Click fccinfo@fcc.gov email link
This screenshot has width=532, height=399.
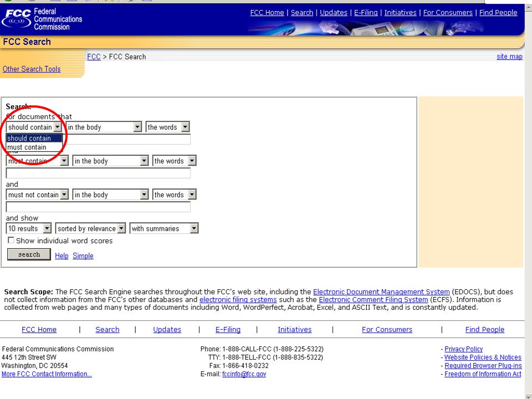click(x=244, y=374)
